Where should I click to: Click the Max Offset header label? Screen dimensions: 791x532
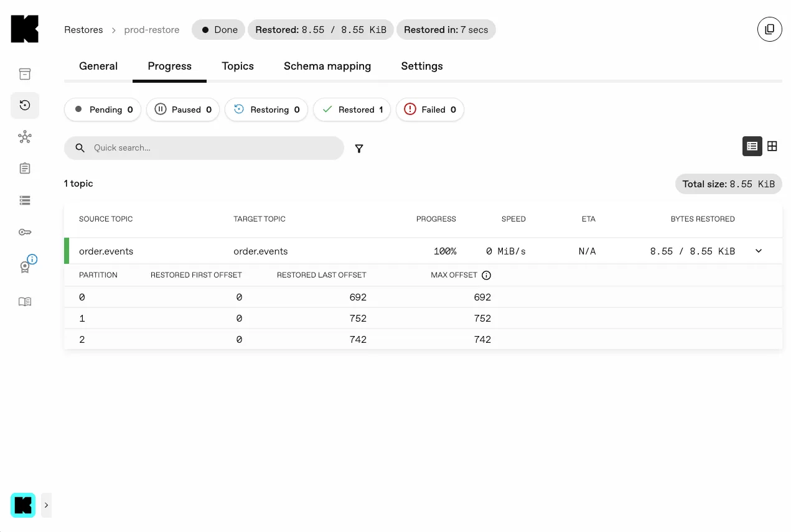pyautogui.click(x=454, y=275)
